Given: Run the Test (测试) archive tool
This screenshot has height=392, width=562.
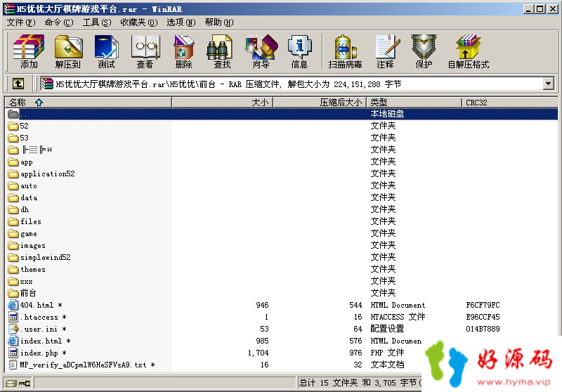Looking at the screenshot, I should click(107, 51).
